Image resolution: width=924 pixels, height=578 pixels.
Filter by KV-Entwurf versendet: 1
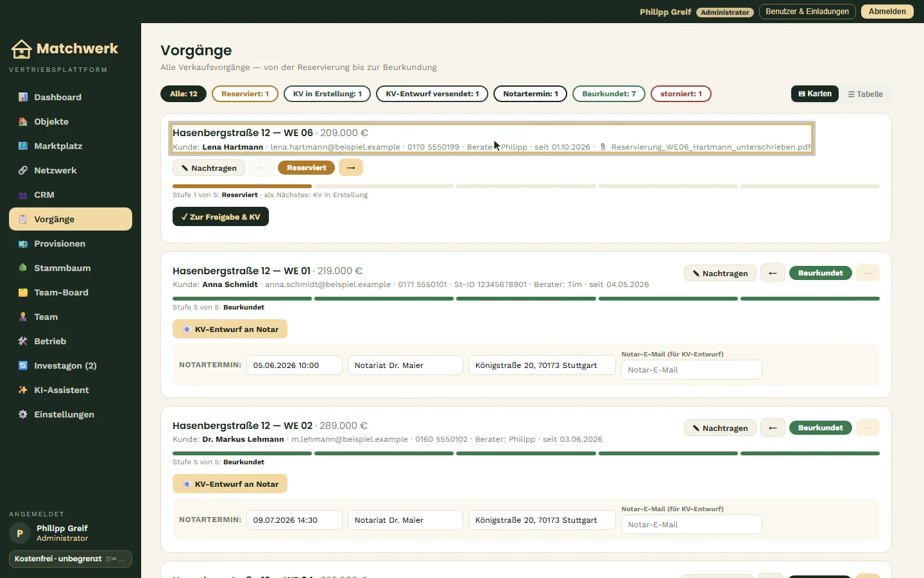(x=432, y=94)
